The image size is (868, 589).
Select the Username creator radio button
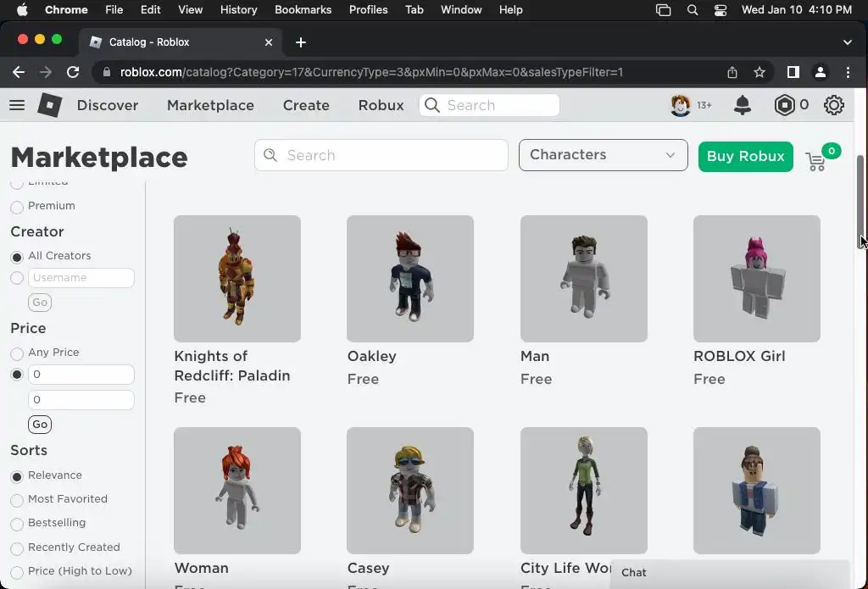pyautogui.click(x=17, y=278)
